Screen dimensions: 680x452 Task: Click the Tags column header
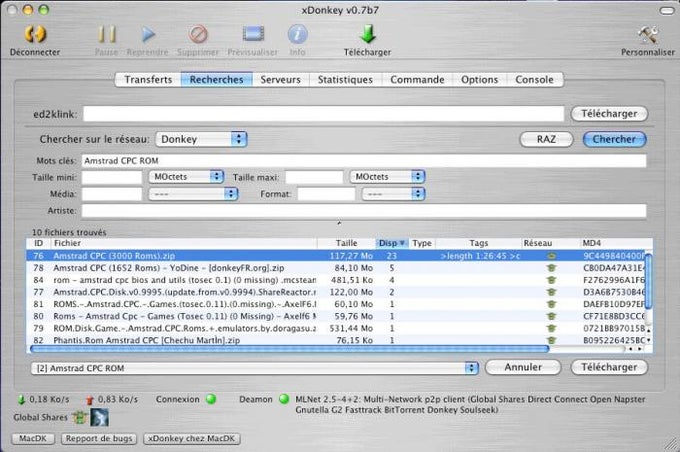point(478,243)
